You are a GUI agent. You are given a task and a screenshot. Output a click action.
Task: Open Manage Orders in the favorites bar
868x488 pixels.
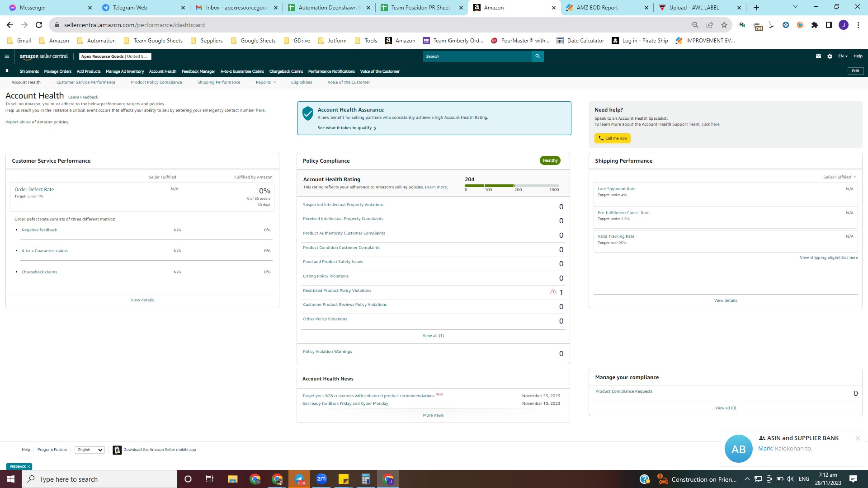[58, 71]
